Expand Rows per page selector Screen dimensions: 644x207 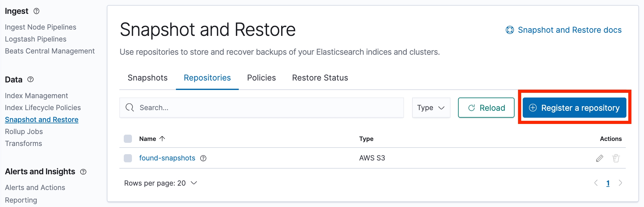tap(161, 183)
